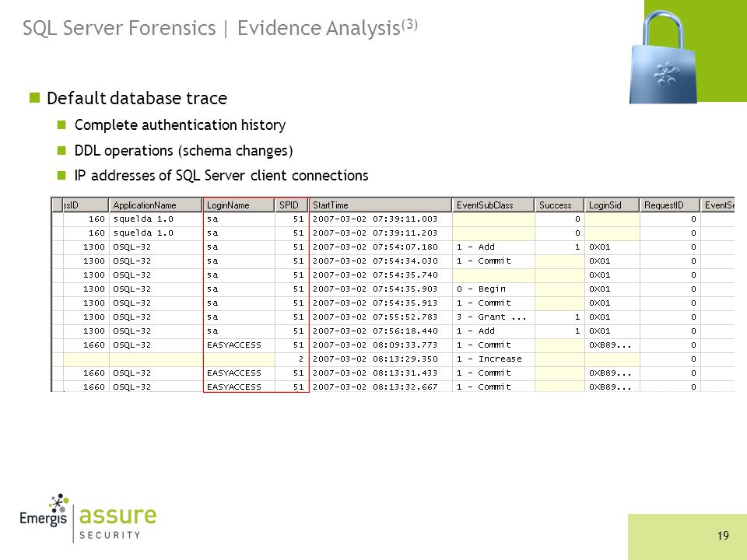The height and width of the screenshot is (560, 747).
Task: Click 'EASYACCESS' login in the 08:09:33.773 row
Action: click(x=239, y=345)
